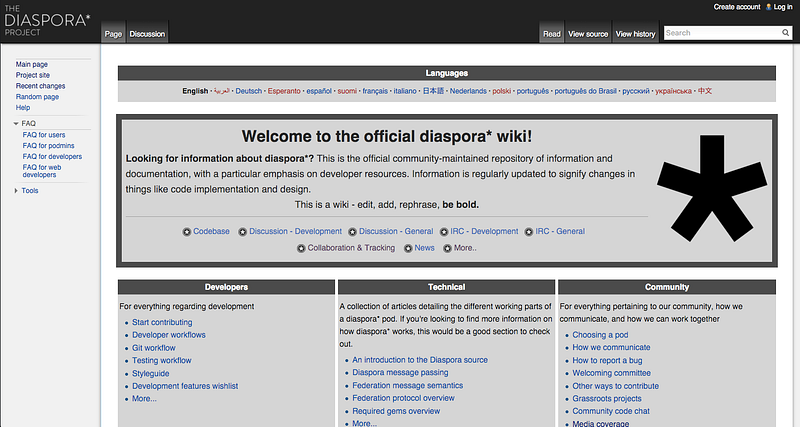Open Required gems overview link
The image size is (800, 427).
(396, 411)
